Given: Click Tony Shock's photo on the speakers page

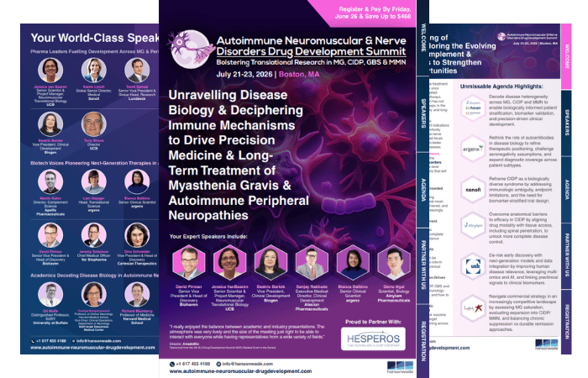Looking at the screenshot, I should 94,124.
